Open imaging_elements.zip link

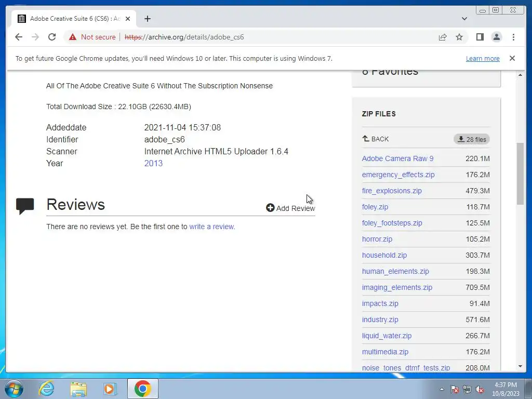(397, 287)
